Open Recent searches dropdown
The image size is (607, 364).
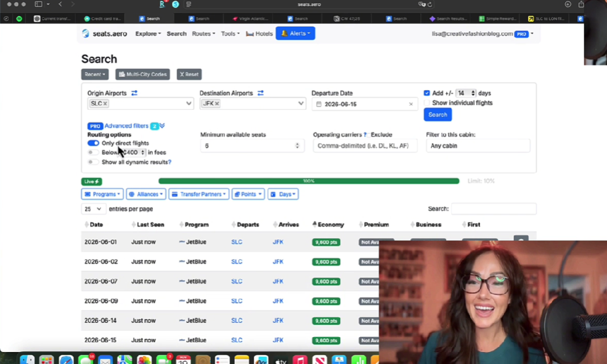pos(95,74)
